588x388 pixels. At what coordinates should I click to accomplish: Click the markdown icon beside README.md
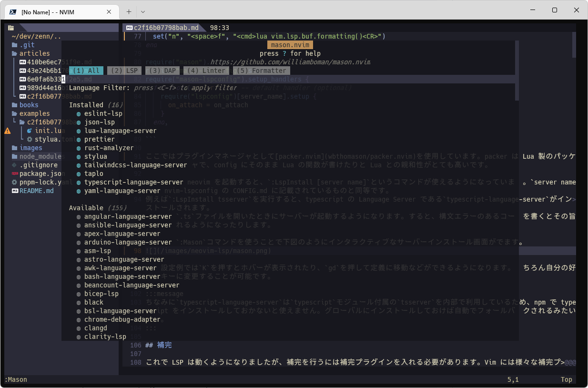click(14, 191)
